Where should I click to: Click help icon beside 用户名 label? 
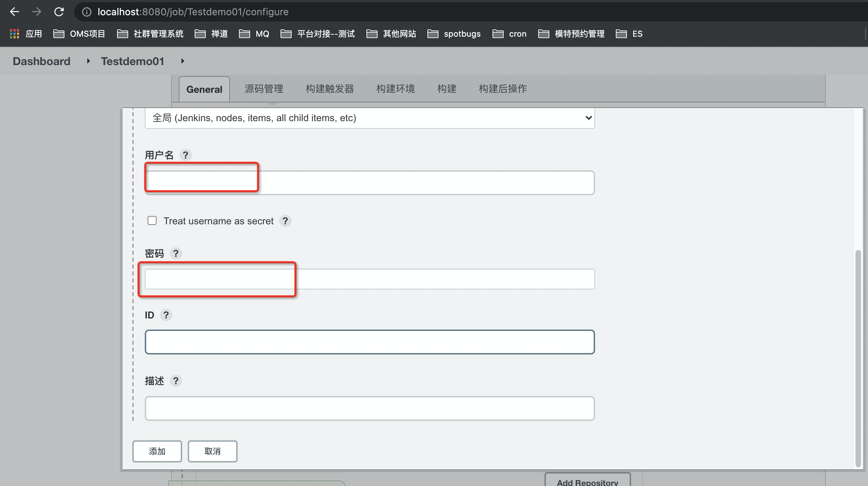(186, 155)
